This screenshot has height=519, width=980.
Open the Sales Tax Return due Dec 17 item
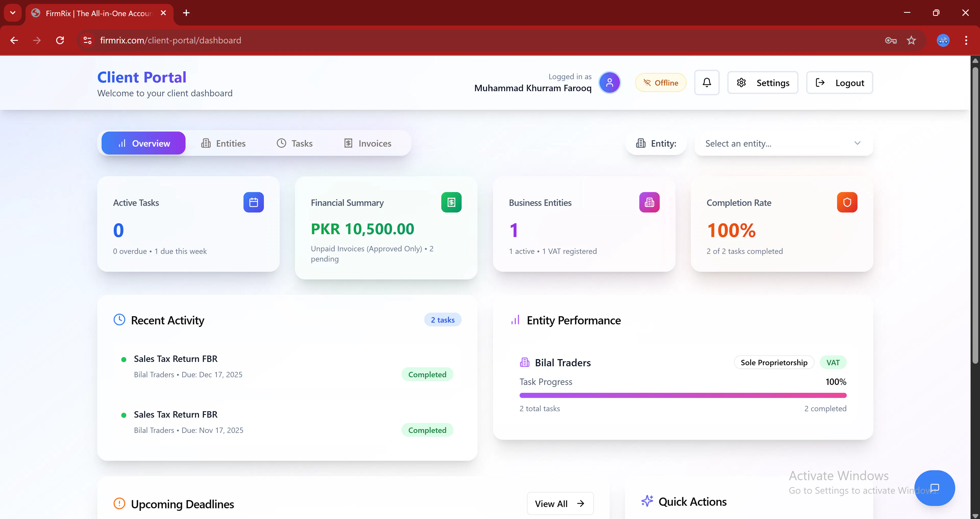click(x=287, y=366)
